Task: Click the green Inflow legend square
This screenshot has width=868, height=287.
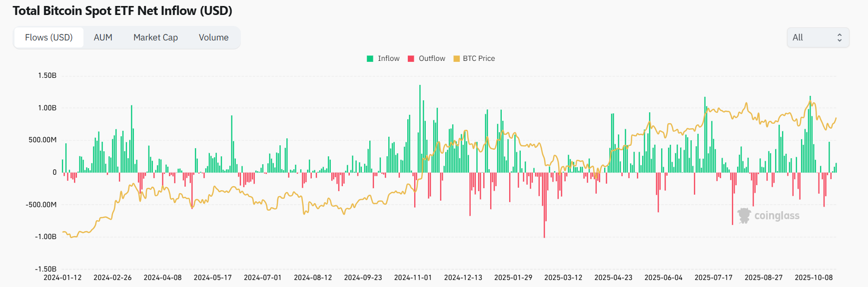Action: point(370,58)
